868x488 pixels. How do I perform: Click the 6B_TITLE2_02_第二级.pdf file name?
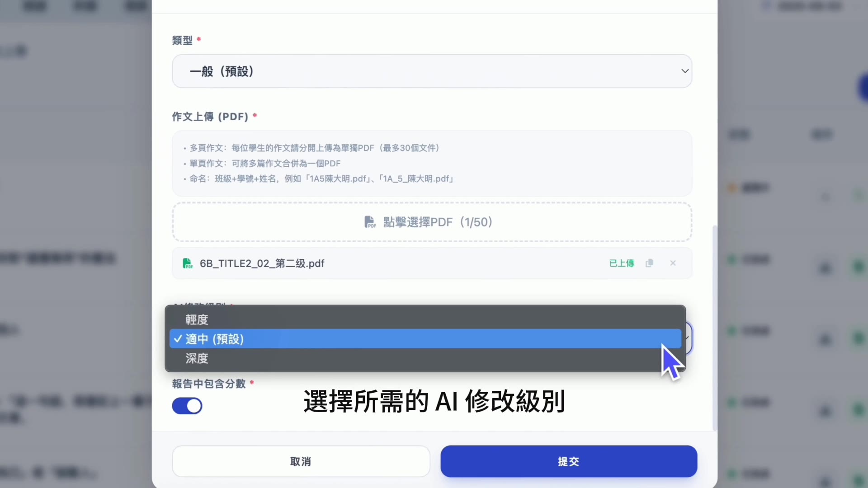[x=262, y=263]
